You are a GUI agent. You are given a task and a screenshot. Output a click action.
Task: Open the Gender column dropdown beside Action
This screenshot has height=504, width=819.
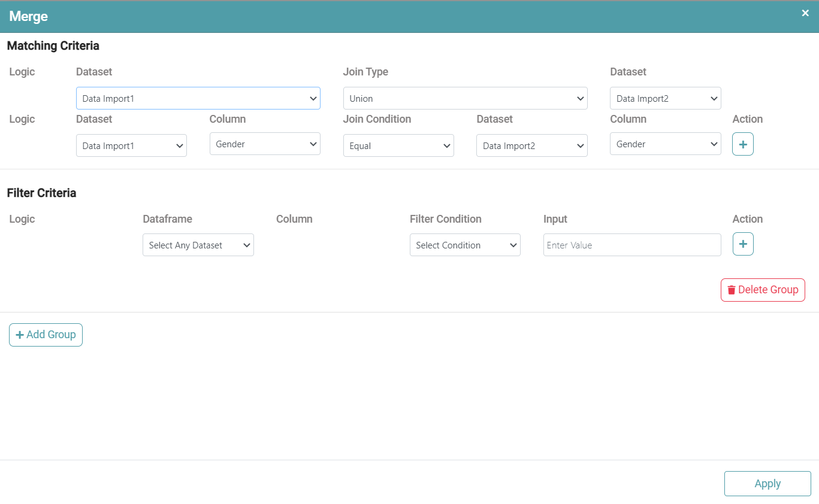[665, 144]
